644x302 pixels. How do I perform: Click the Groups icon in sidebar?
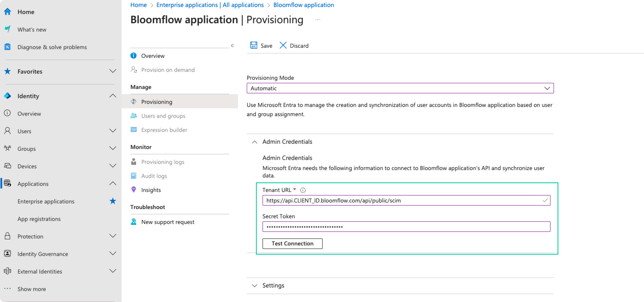7,148
